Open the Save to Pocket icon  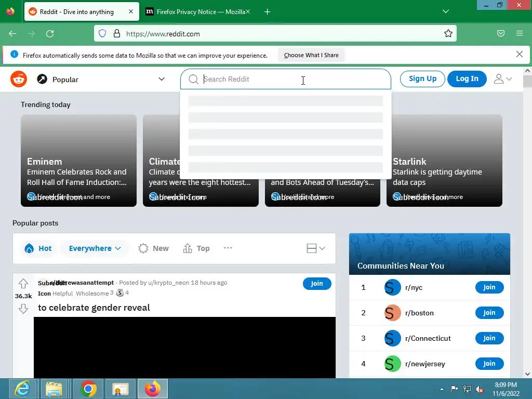pyautogui.click(x=501, y=33)
